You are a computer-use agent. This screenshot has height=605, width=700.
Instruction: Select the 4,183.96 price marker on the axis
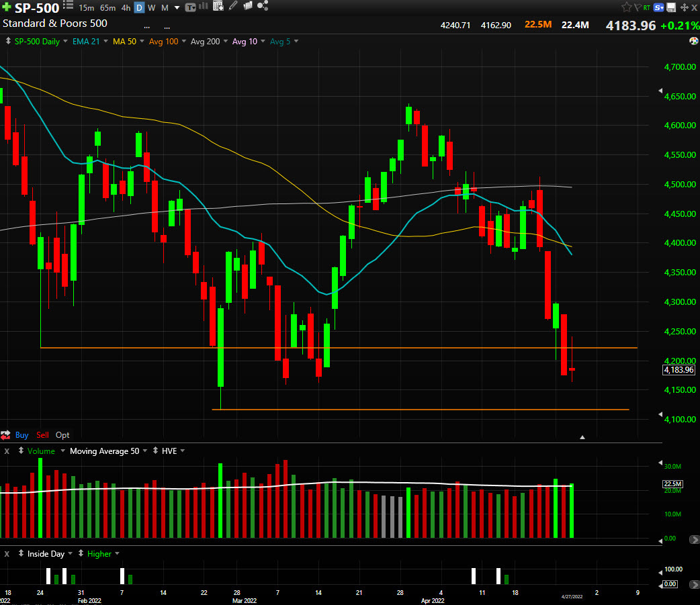point(679,370)
